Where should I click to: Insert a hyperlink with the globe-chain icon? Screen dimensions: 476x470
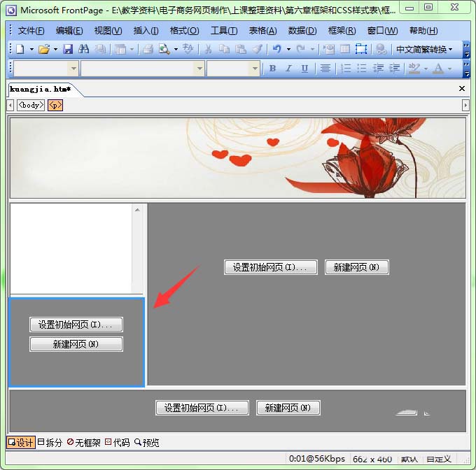click(x=381, y=49)
